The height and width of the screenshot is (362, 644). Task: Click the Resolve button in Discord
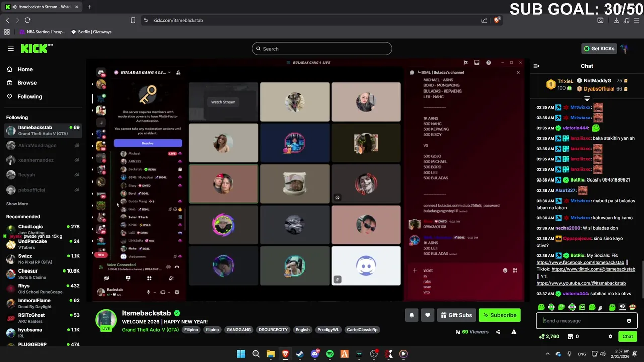pos(147,143)
